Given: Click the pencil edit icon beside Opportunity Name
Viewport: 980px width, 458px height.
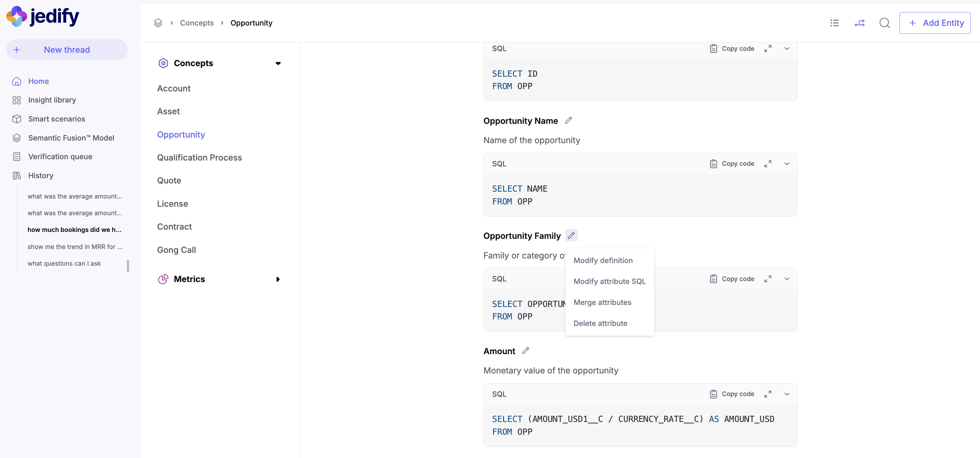Looking at the screenshot, I should pos(568,120).
